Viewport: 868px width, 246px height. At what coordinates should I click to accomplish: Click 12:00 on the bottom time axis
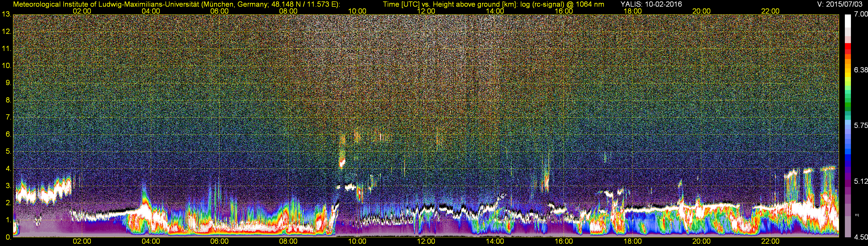[426, 242]
